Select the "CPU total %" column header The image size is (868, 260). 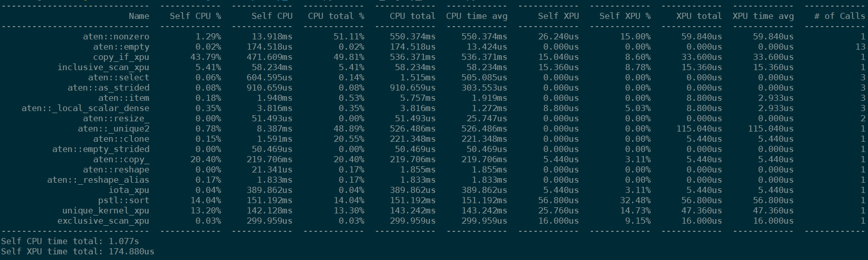coord(336,16)
